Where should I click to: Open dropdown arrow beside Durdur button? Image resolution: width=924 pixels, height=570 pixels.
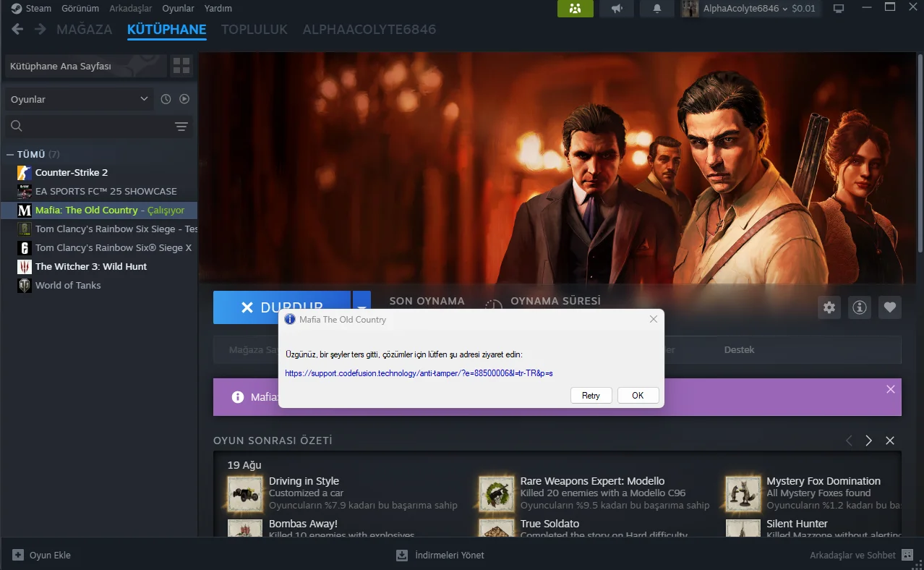[362, 307]
